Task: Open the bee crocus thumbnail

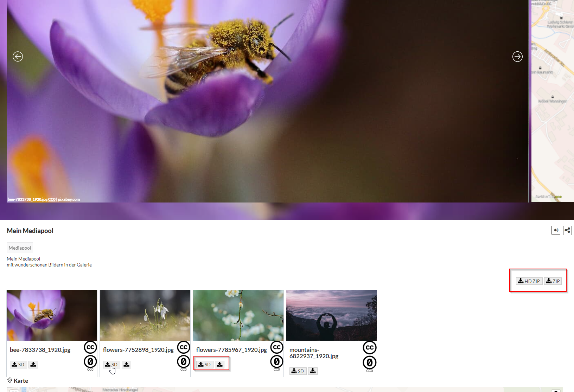Action: point(52,315)
